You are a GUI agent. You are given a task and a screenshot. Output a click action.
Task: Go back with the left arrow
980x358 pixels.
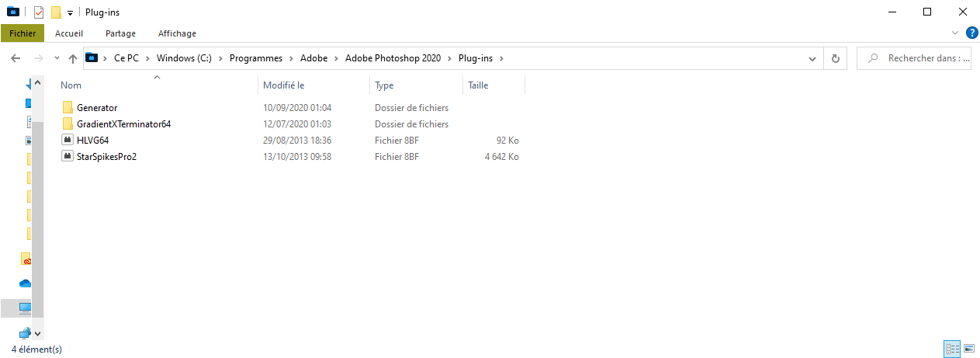(15, 58)
